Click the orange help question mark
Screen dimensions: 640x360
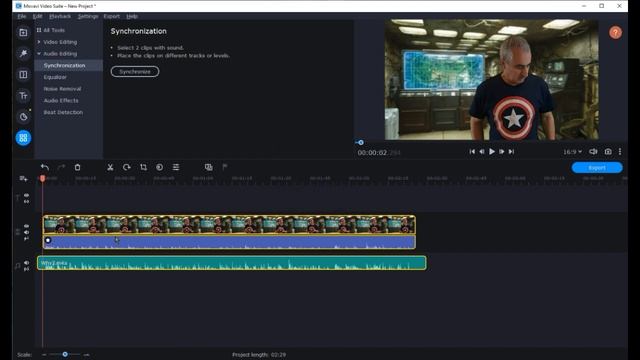[x=616, y=33]
